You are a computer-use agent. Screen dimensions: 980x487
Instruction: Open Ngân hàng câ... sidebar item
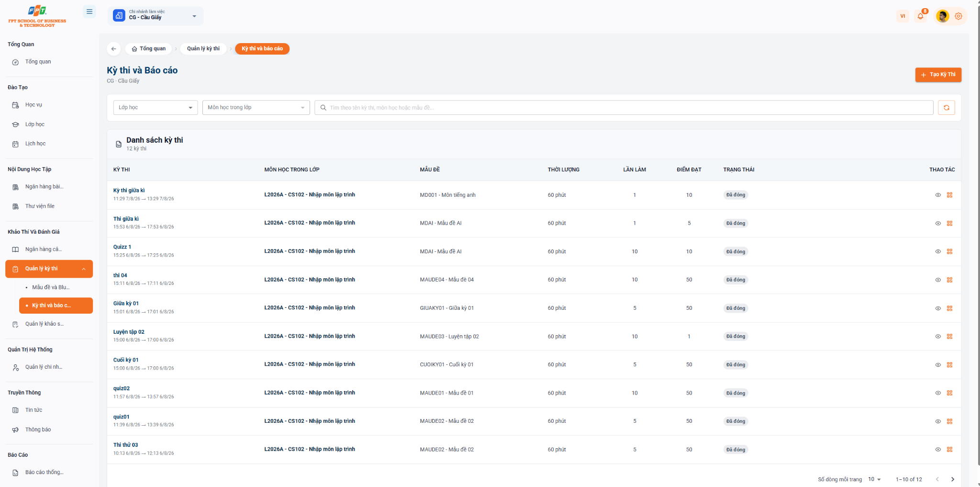49,249
